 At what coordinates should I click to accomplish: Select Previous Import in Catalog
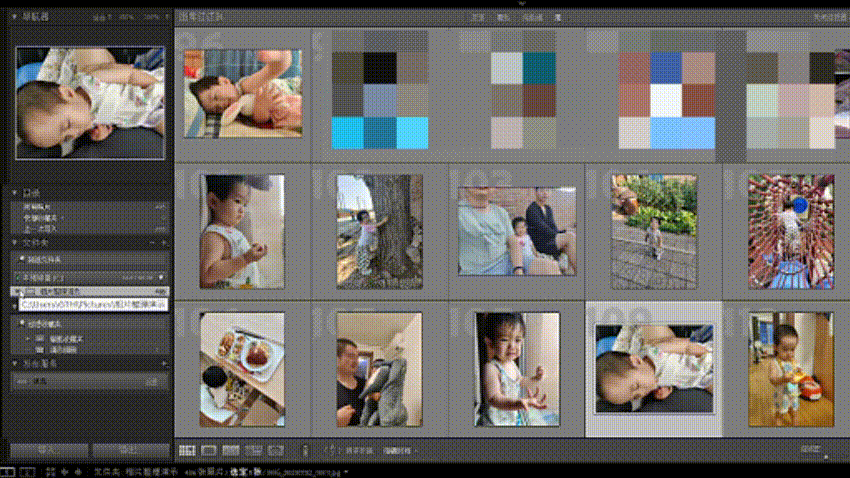click(90, 229)
